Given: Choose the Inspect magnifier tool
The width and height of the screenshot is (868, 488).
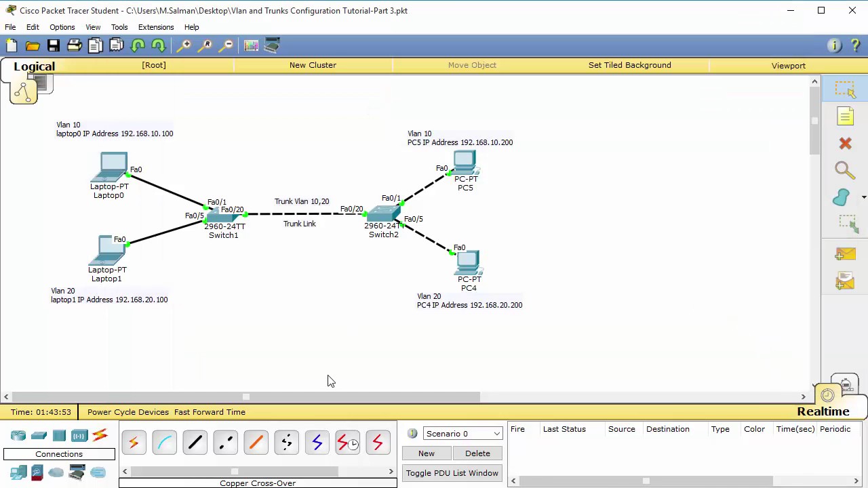Looking at the screenshot, I should 845,170.
